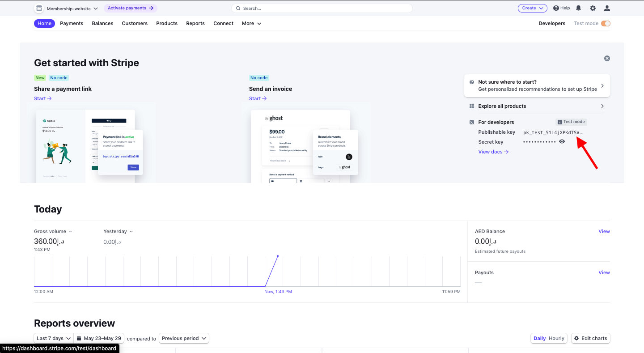Screen dimensions: 644x353
Task: Open the View docs link
Action: click(493, 152)
